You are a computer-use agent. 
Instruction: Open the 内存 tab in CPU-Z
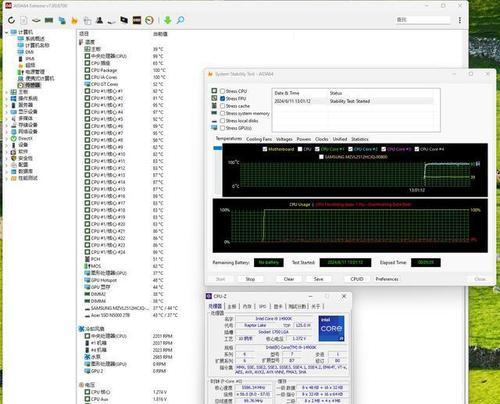point(247,306)
